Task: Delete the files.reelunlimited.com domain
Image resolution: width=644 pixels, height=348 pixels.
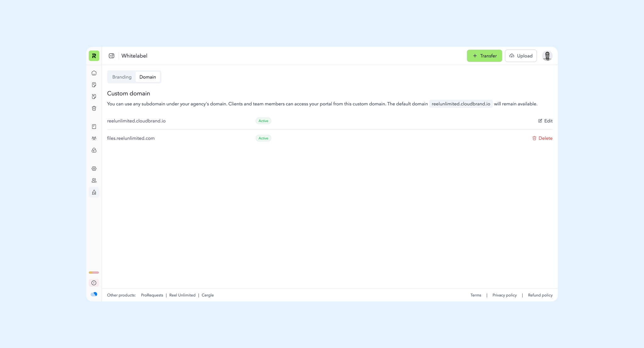Action: 542,138
